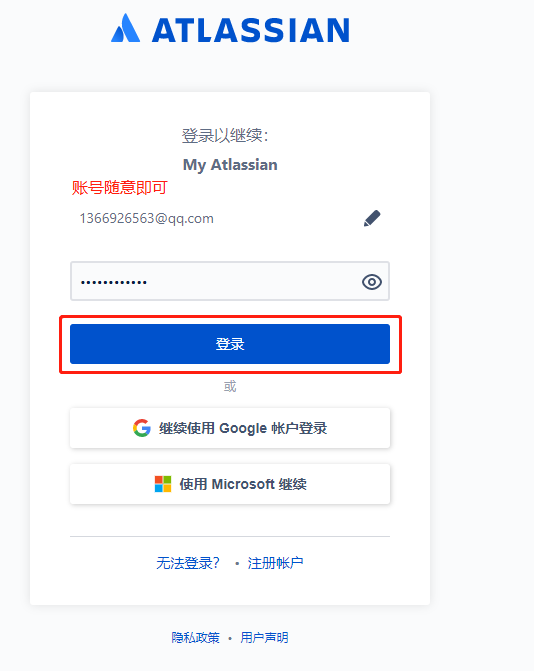The image size is (534, 671).
Task: Show password using the eye icon
Action: pos(372,282)
